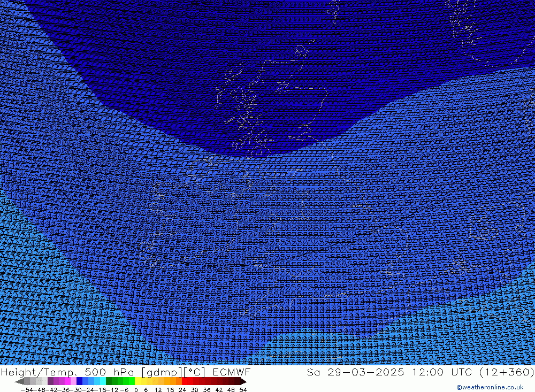Click the 54 label at scale end

coord(243,390)
